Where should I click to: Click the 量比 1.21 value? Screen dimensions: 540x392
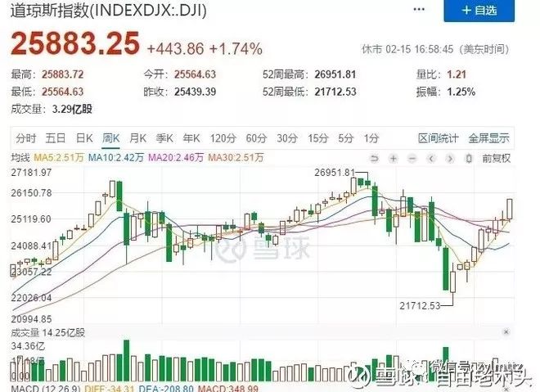(x=457, y=74)
